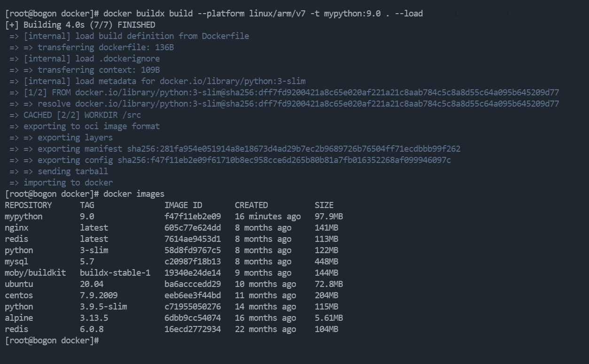Click the SIZE column header

click(324, 205)
